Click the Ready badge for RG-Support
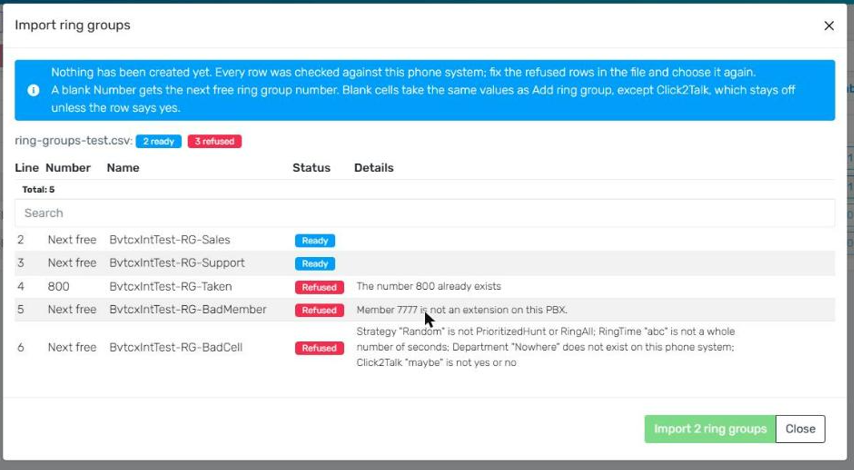The height and width of the screenshot is (470, 854). tap(315, 264)
